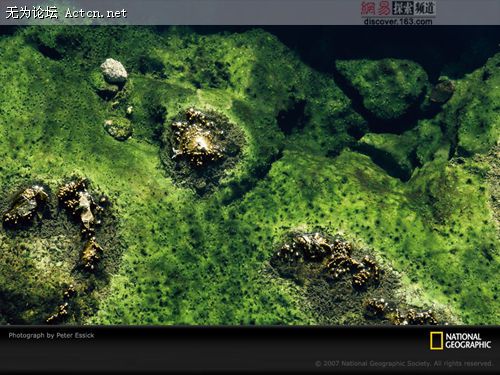This screenshot has height=375, width=500.
Task: Click the yellow National Geographic frame logo
Action: click(436, 341)
